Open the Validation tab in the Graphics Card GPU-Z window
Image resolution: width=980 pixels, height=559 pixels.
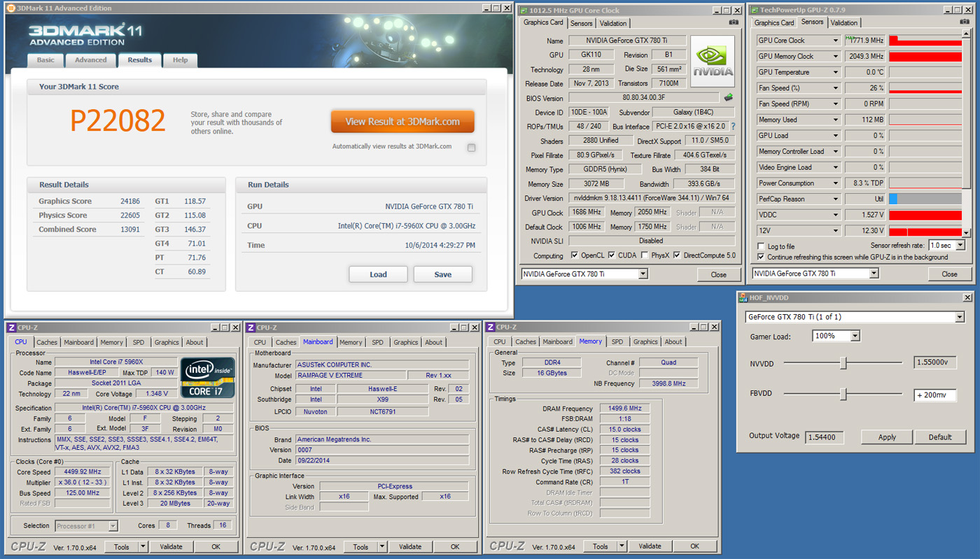613,23
